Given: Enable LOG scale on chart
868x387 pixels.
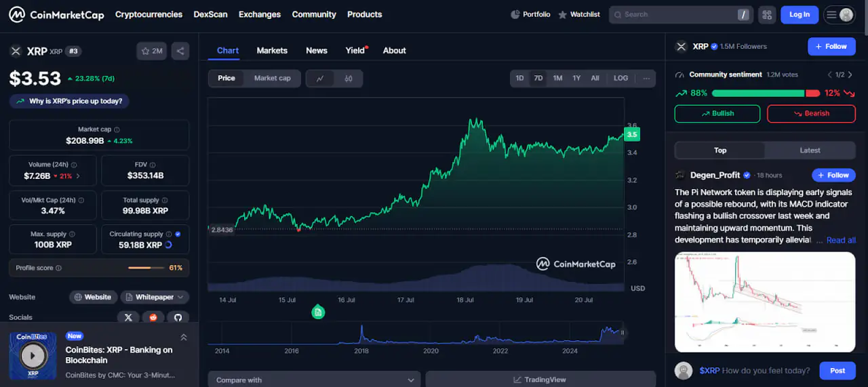Looking at the screenshot, I should (x=620, y=79).
